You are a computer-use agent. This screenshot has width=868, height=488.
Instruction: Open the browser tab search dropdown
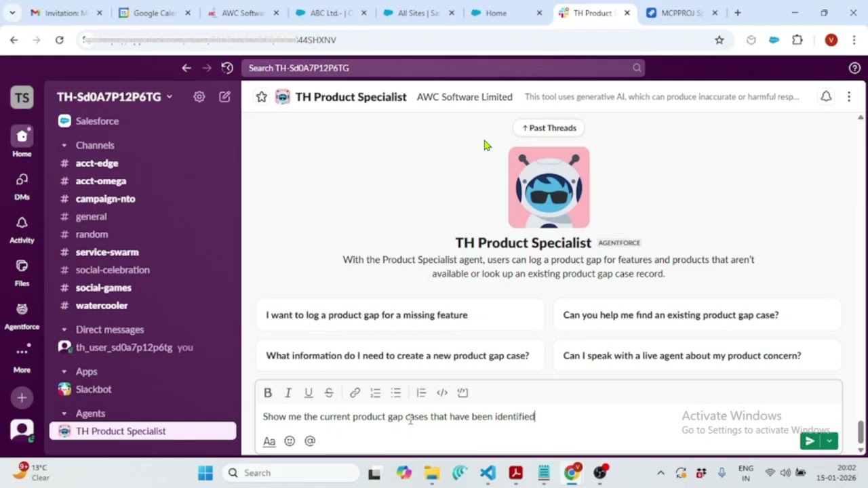point(14,12)
